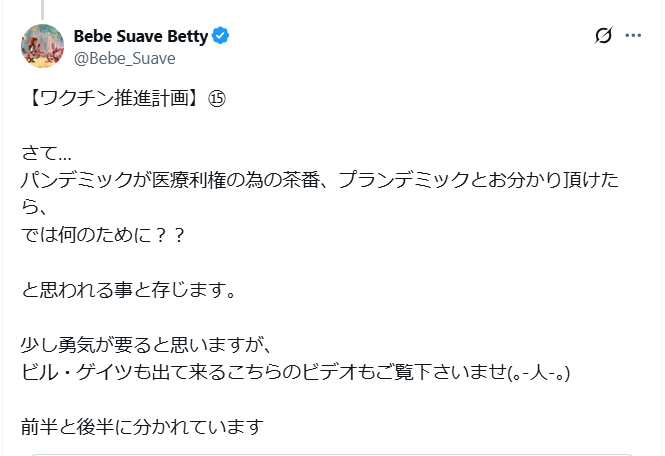Click the 【ワクチン推進計画】 heading text
Image resolution: width=665 pixels, height=456 pixels.
tap(110, 101)
